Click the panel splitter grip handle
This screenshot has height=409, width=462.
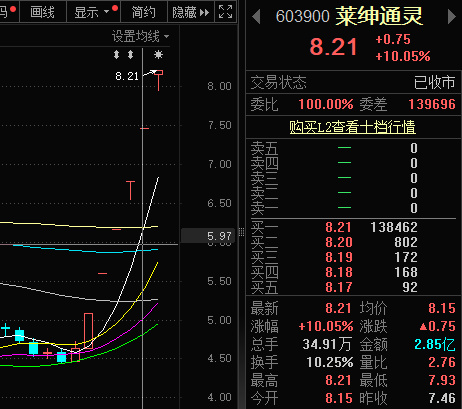(242, 232)
